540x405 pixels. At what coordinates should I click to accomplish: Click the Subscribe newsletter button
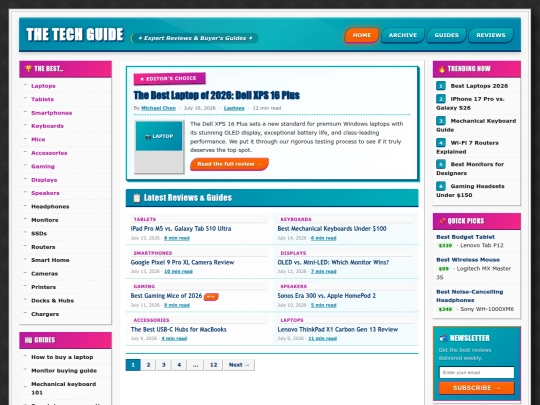477,388
